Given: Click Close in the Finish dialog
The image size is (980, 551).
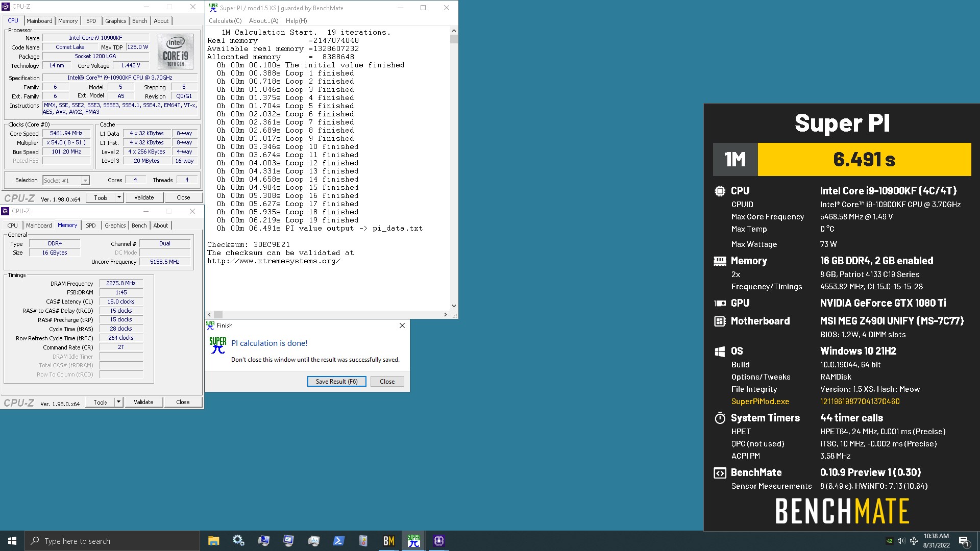Looking at the screenshot, I should click(x=387, y=381).
